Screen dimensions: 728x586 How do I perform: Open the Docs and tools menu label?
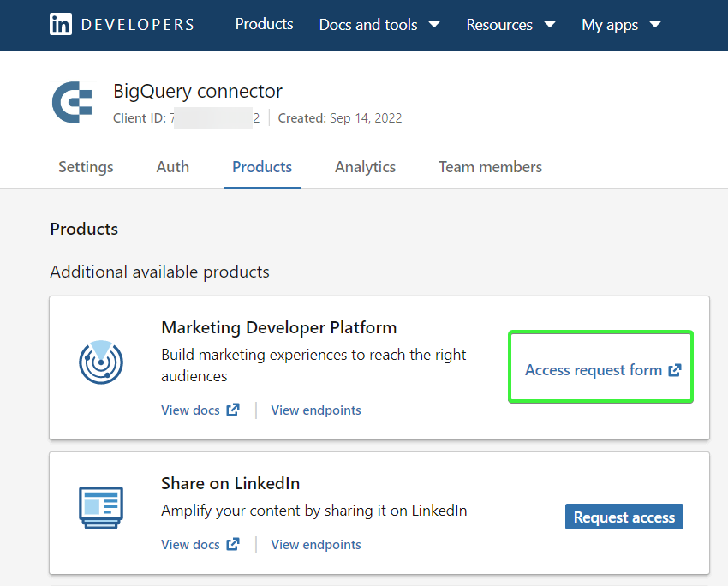coord(368,25)
